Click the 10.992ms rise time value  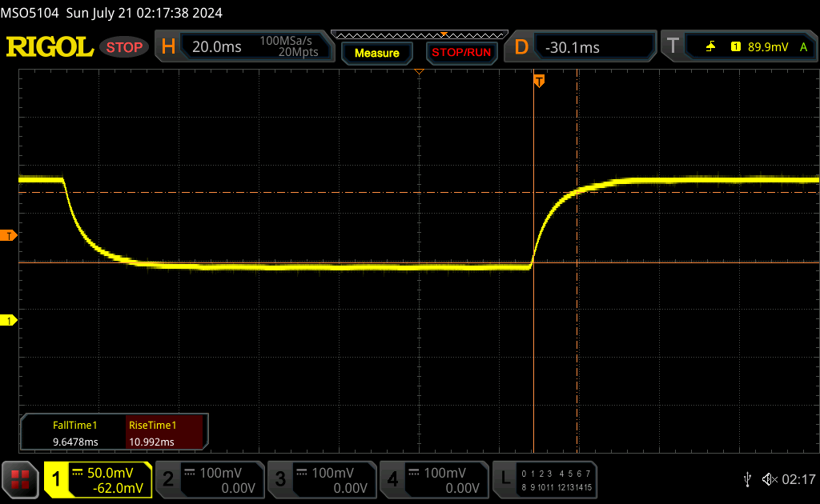pyautogui.click(x=151, y=442)
